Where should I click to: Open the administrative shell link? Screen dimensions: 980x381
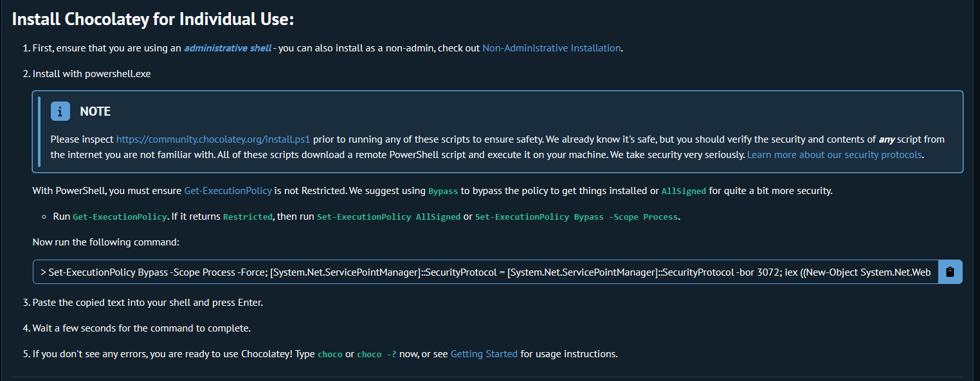(x=227, y=48)
